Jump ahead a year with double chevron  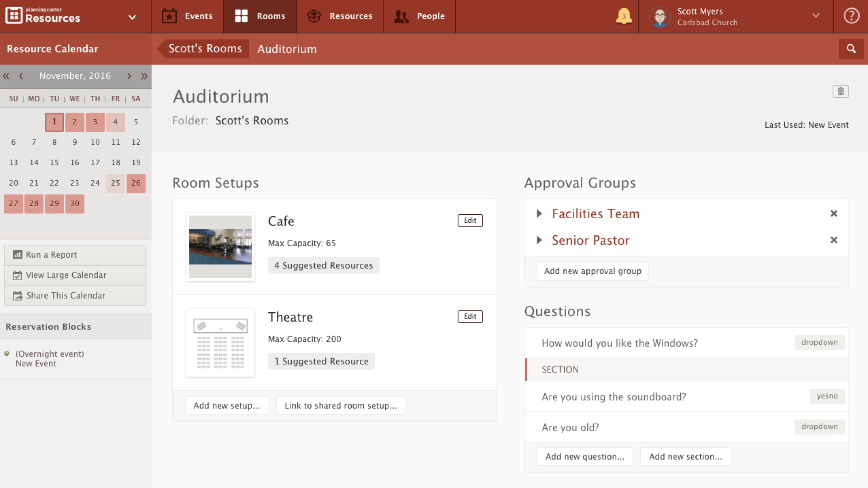(144, 76)
